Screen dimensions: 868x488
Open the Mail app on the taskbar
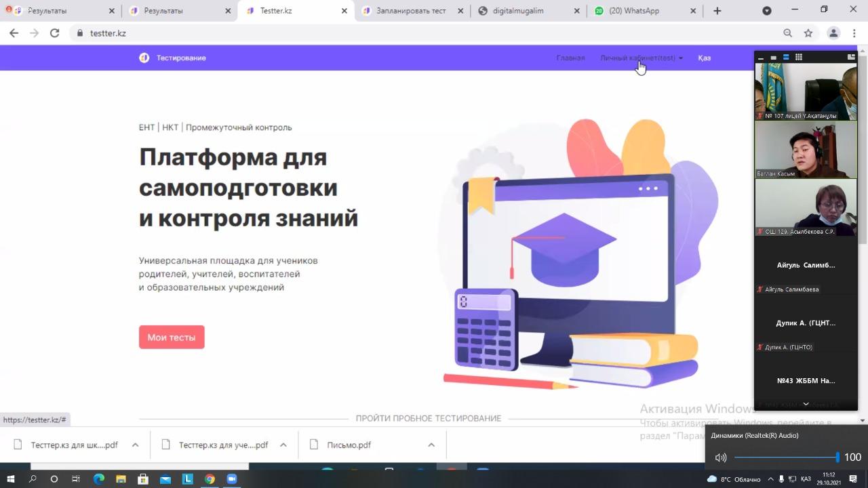(165, 479)
